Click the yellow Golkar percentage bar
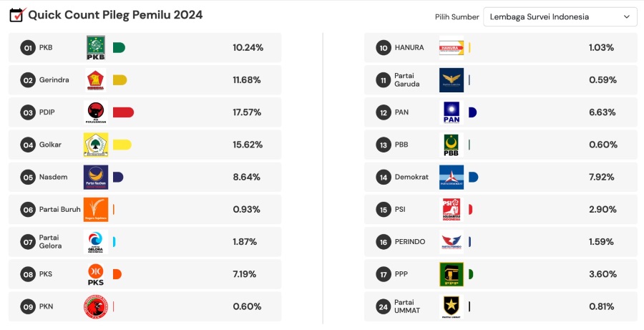The height and width of the screenshot is (330, 644). pyautogui.click(x=122, y=145)
